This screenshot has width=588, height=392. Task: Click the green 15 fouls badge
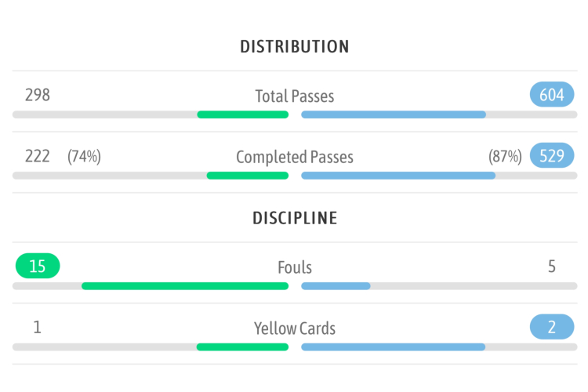pyautogui.click(x=38, y=267)
